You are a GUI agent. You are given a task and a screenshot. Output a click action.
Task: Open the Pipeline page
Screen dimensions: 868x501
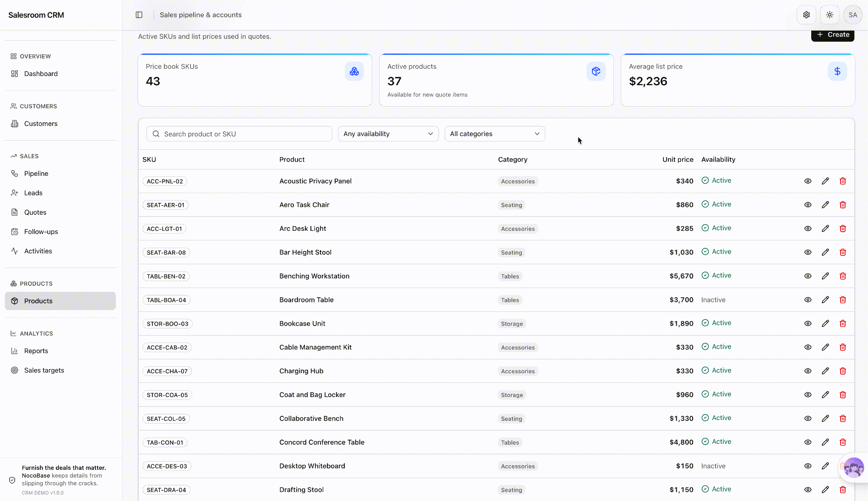point(60,174)
